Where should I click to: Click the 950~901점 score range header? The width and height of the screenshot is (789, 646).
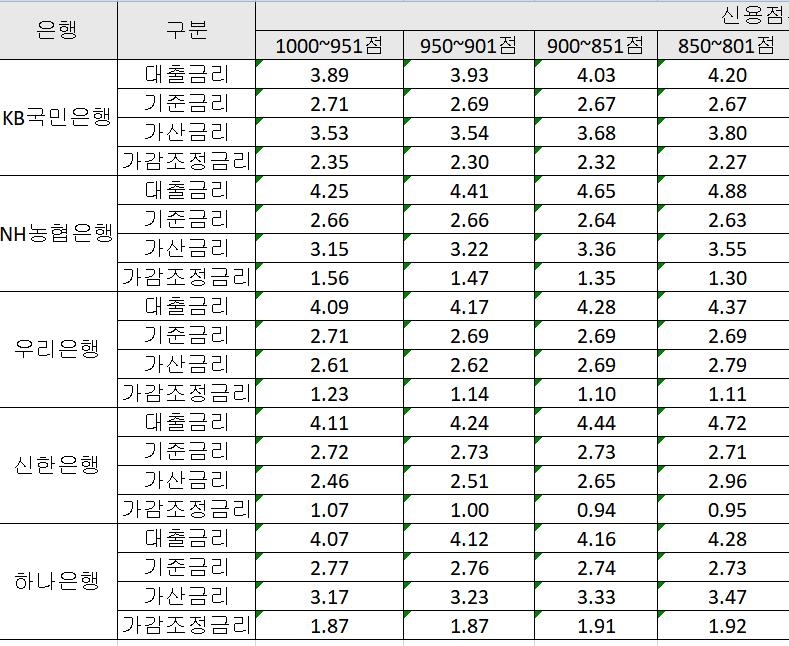click(468, 45)
